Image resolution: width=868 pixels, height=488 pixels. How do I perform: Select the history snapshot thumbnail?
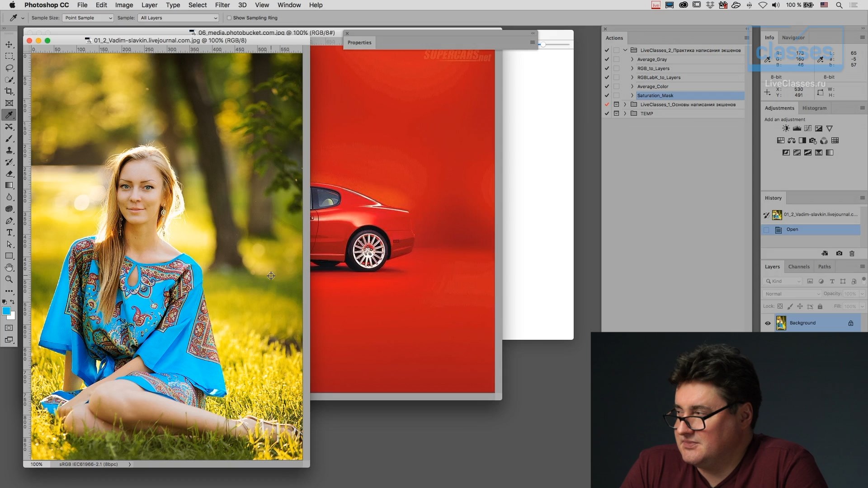777,215
